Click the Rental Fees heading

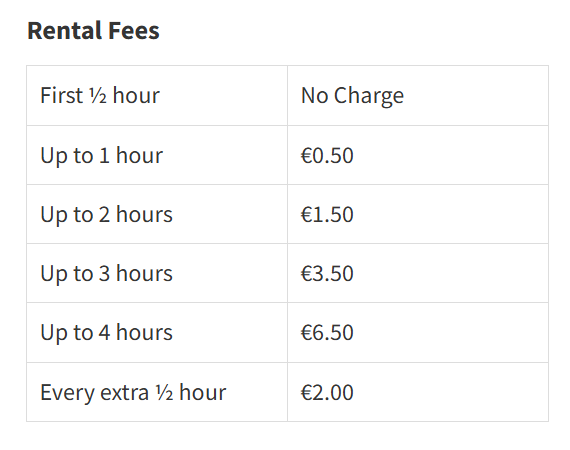pyautogui.click(x=93, y=31)
